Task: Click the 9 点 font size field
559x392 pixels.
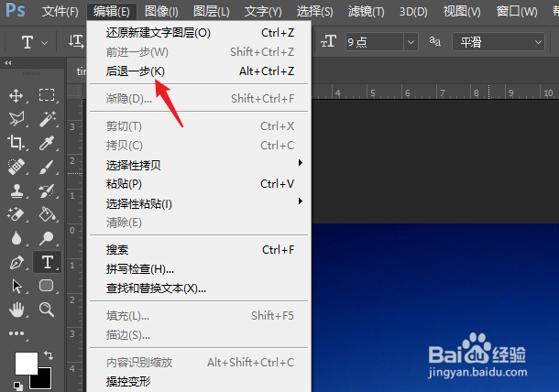Action: (x=374, y=42)
